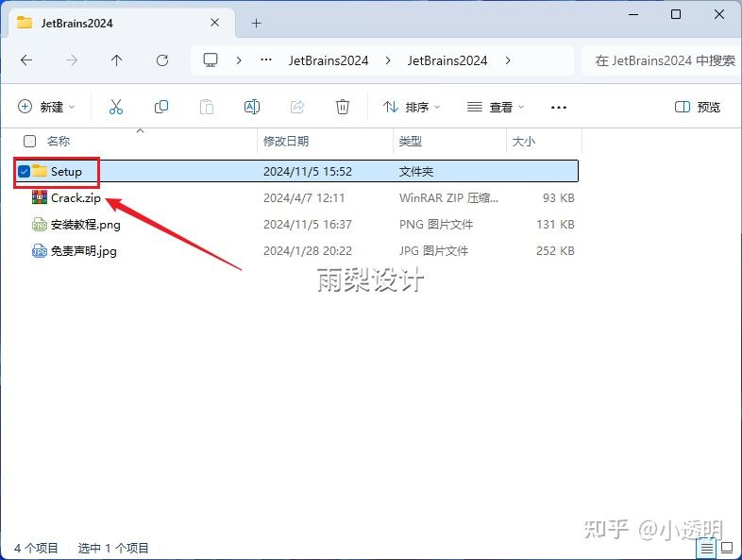The height and width of the screenshot is (560, 742).
Task: Click the 131 KB size cell
Action: click(555, 225)
